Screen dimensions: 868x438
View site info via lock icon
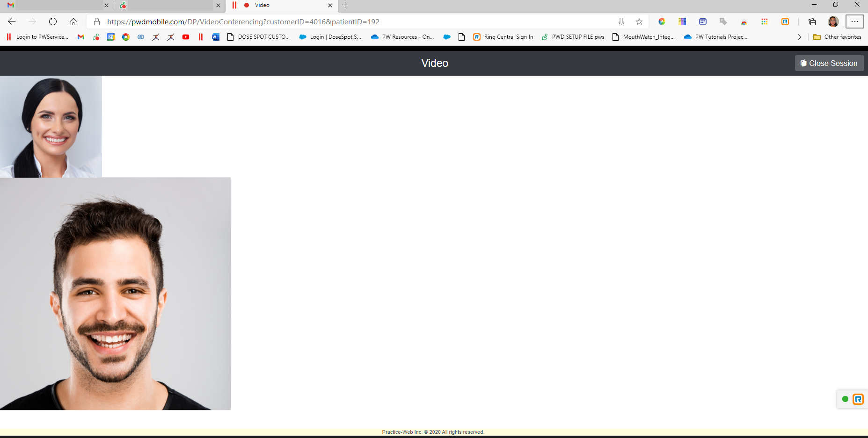(97, 22)
